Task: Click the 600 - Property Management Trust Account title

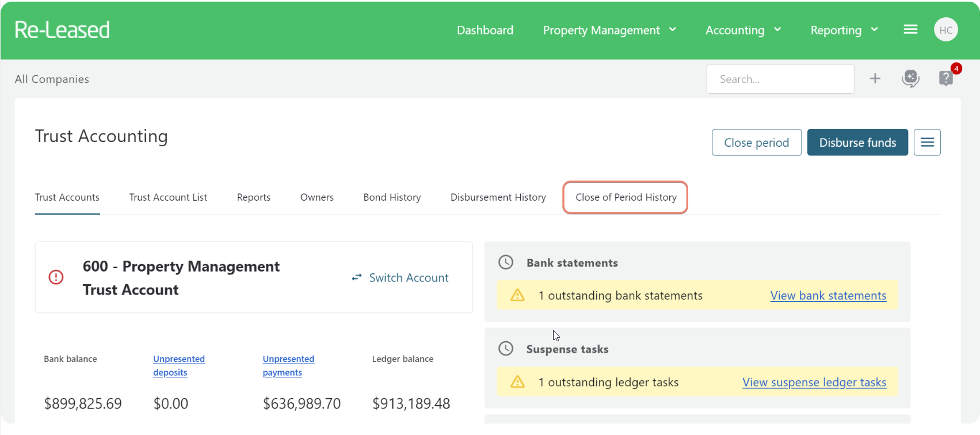Action: tap(181, 278)
